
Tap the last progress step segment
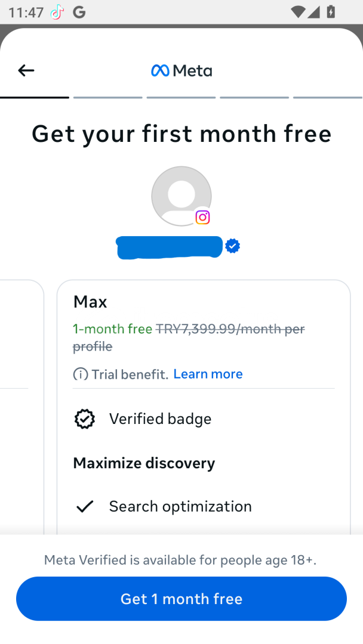click(x=328, y=97)
